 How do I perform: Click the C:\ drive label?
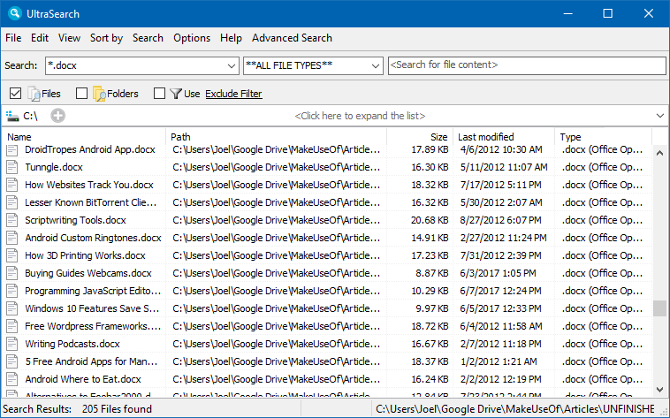[x=30, y=116]
